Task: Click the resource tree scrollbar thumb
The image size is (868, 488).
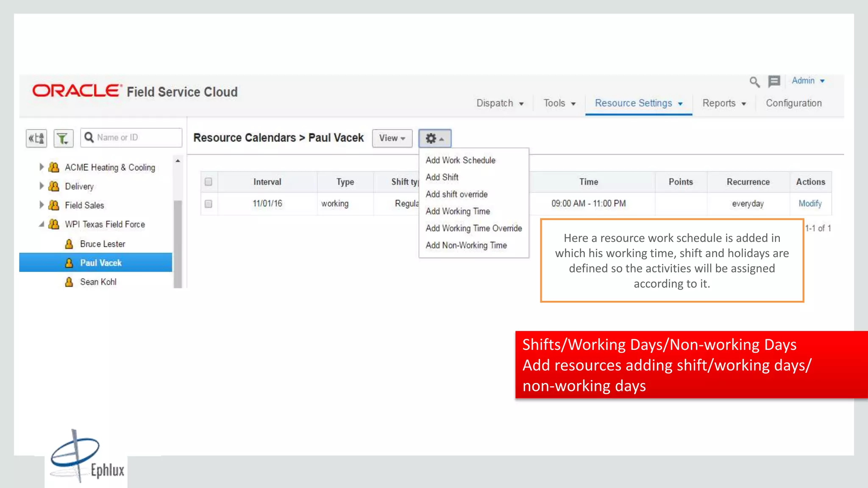Action: click(178, 244)
